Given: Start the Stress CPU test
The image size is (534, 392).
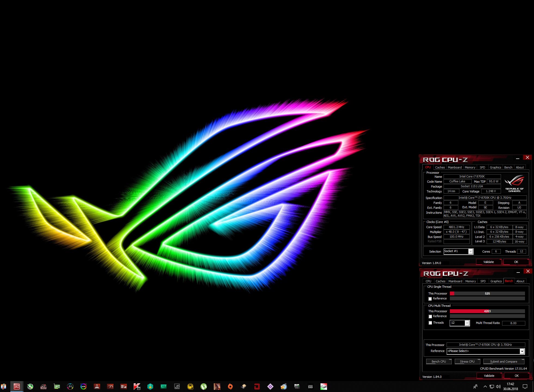Looking at the screenshot, I should tap(467, 362).
